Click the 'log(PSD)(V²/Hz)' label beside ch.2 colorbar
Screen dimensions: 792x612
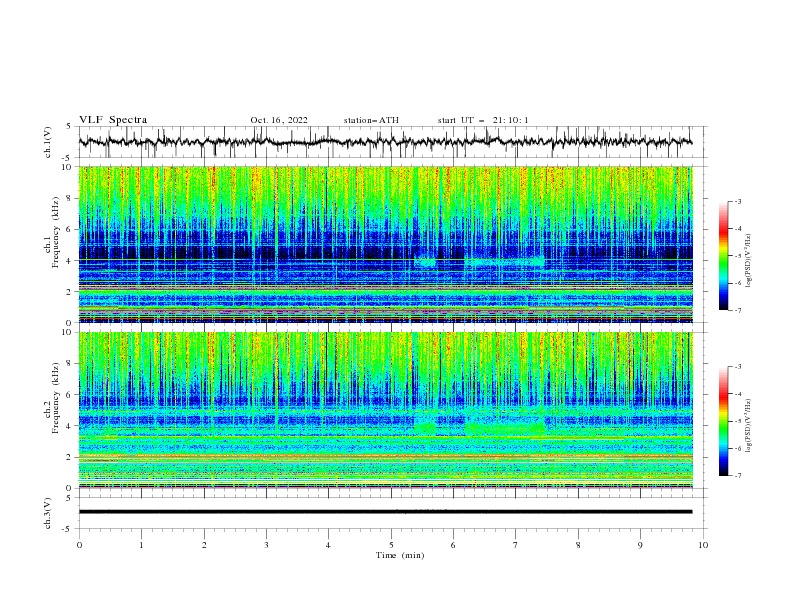click(x=749, y=426)
